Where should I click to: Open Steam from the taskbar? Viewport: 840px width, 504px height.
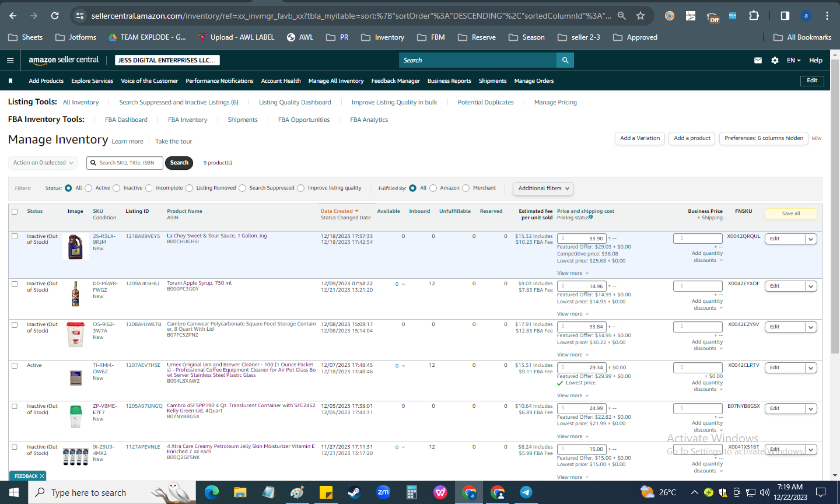pyautogui.click(x=354, y=492)
